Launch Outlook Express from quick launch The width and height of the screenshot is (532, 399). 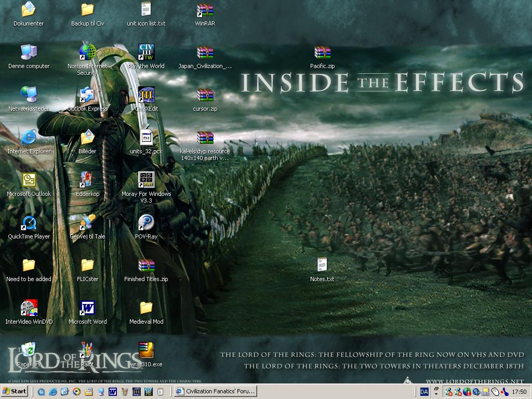pyautogui.click(x=64, y=392)
